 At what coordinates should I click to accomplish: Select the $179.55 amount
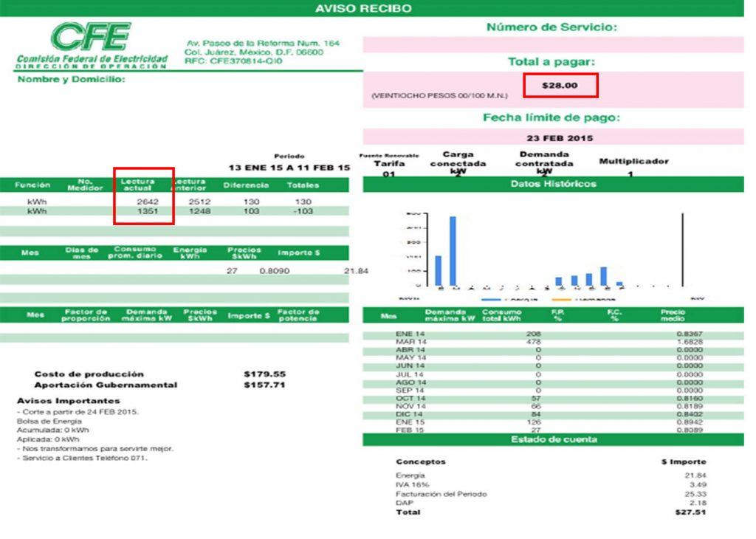pyautogui.click(x=265, y=374)
